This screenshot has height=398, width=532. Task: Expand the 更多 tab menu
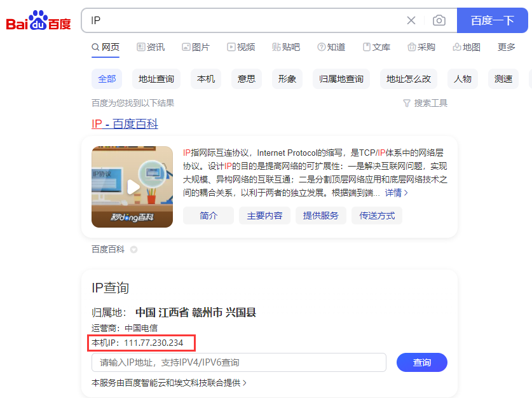(506, 47)
